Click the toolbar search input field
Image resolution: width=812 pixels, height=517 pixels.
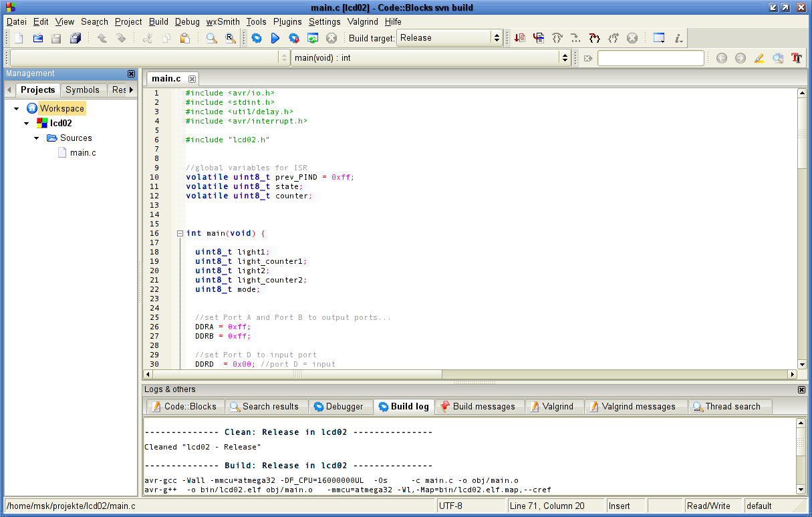pos(650,58)
